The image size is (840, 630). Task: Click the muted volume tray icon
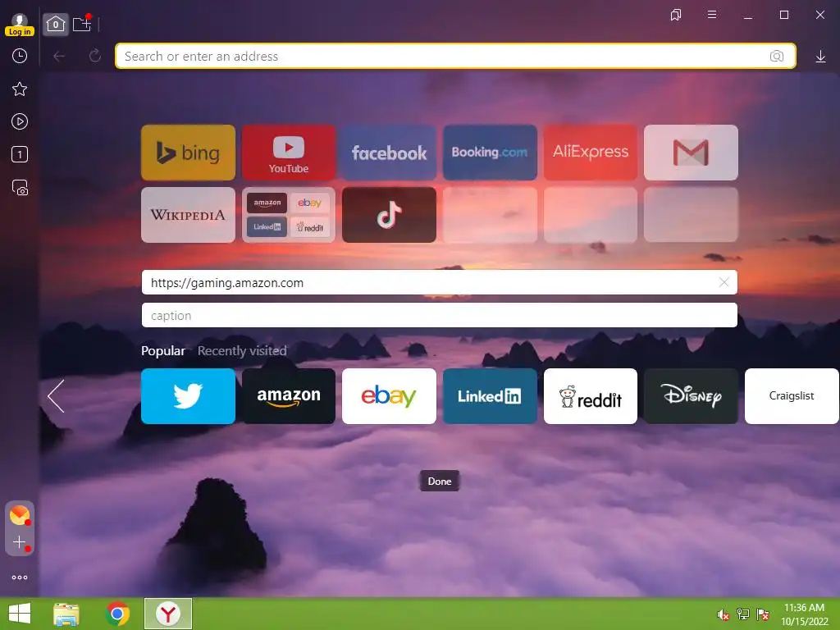[723, 614]
